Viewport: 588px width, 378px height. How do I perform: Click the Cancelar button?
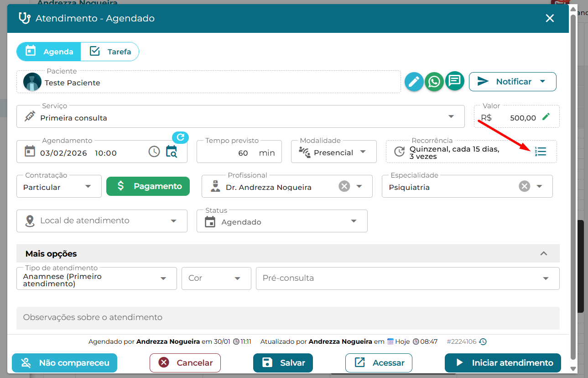pyautogui.click(x=185, y=363)
